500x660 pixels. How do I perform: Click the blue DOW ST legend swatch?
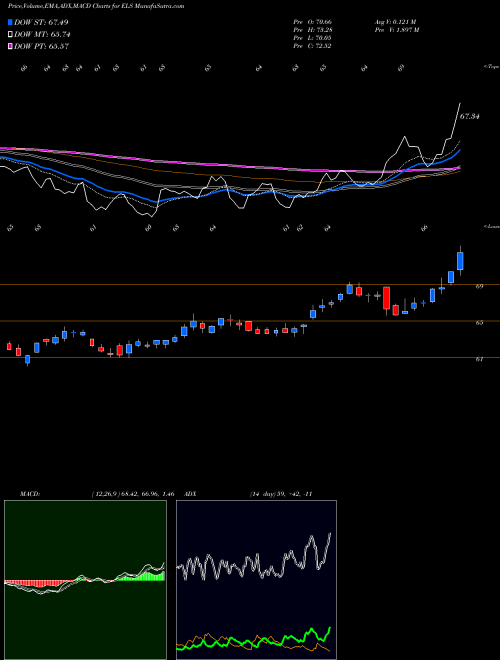click(x=11, y=22)
